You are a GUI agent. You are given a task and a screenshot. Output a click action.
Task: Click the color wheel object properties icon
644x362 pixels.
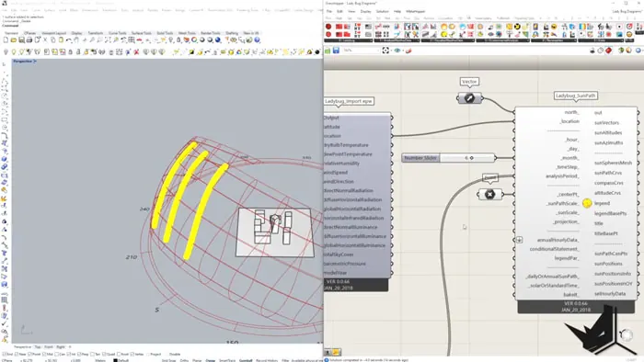point(194,40)
